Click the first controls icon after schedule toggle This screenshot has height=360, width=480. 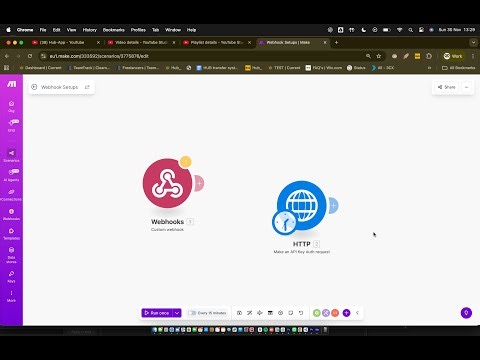coord(239,313)
